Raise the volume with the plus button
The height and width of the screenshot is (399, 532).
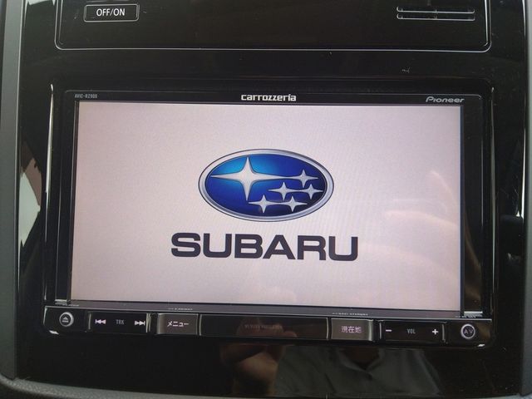click(435, 332)
